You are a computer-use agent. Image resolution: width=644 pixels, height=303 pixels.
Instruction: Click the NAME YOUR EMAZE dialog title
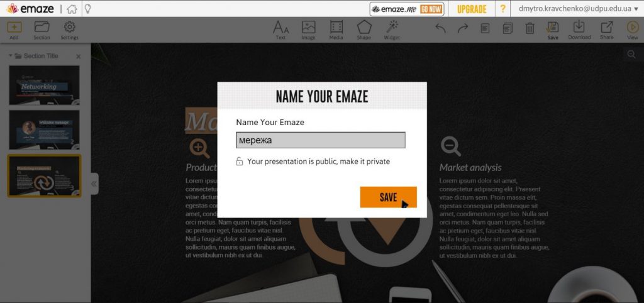(322, 97)
